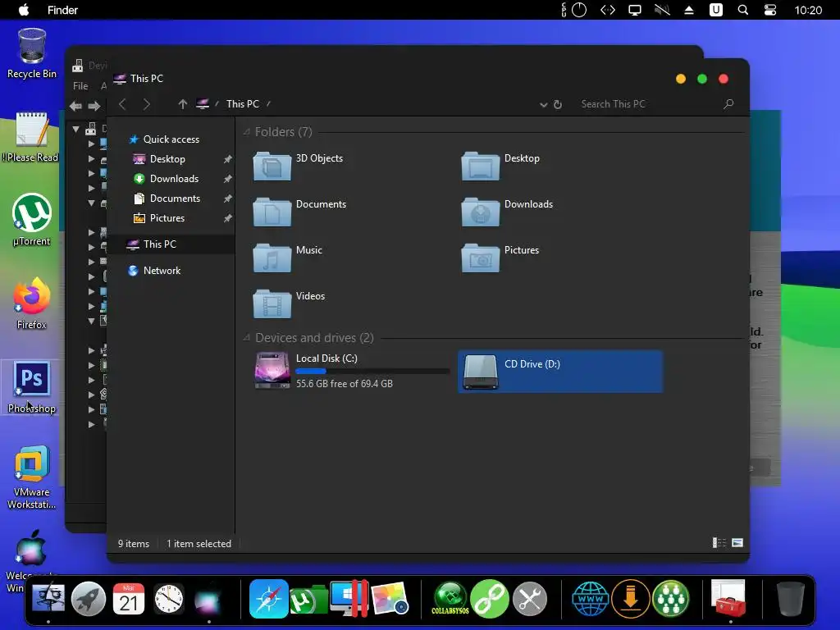The image size is (840, 630).
Task: Open the wrench and screwdriver dock icon
Action: pos(530,598)
